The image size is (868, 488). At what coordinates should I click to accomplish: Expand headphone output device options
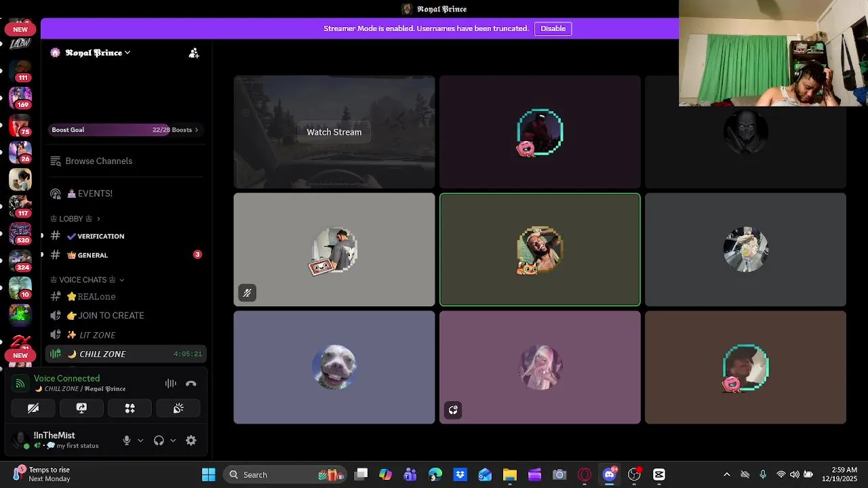[x=173, y=441]
